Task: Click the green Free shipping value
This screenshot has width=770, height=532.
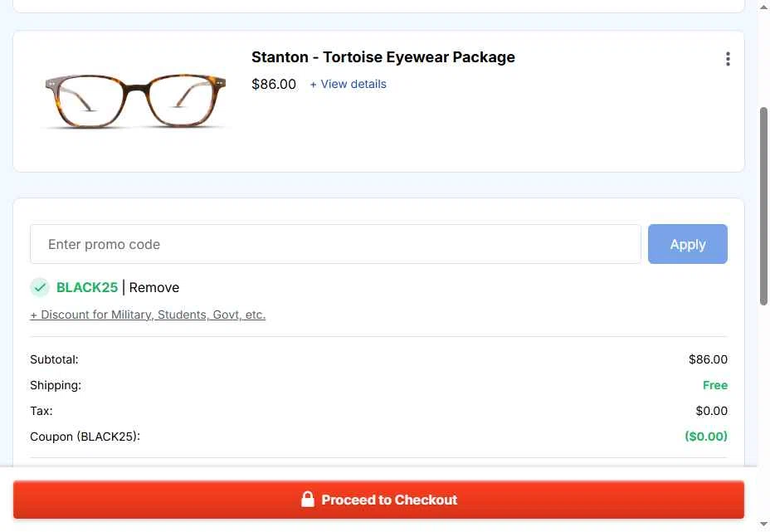Action: tap(714, 385)
